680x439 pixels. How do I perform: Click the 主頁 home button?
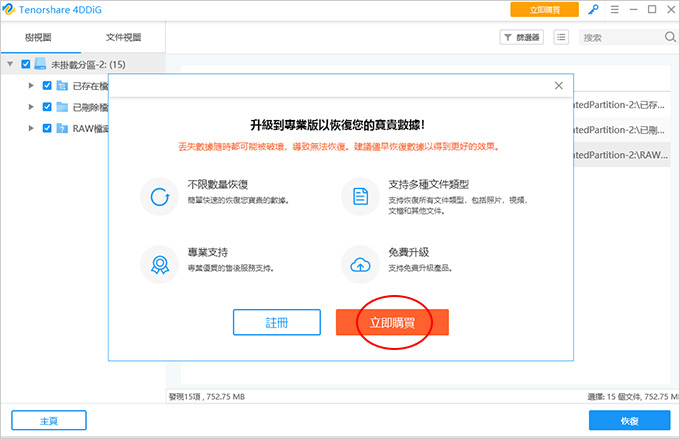tap(49, 420)
